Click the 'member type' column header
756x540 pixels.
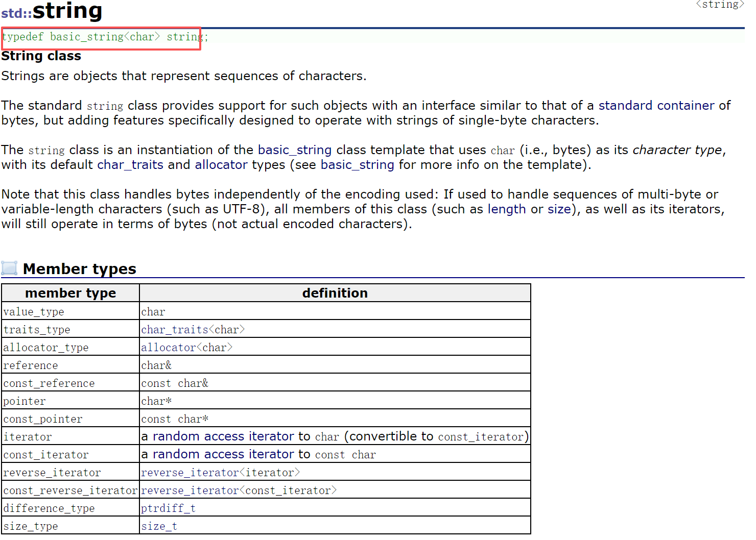(70, 293)
